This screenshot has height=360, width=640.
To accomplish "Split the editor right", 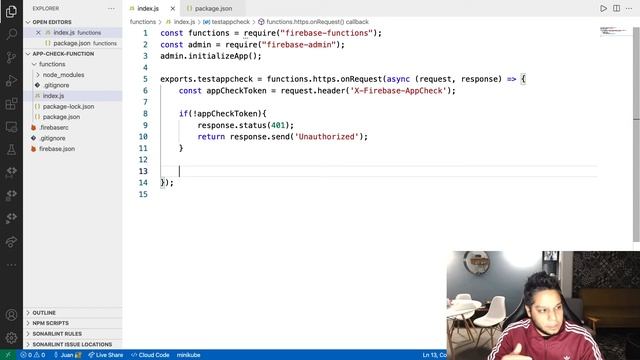I will pos(616,8).
